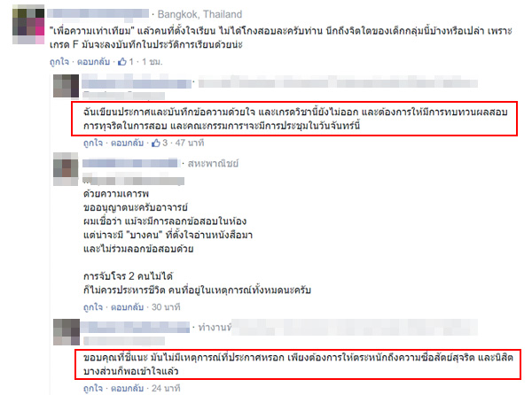The height and width of the screenshot is (395, 532).
Task: Open the Bangkok, Thailand location link
Action: point(199,14)
